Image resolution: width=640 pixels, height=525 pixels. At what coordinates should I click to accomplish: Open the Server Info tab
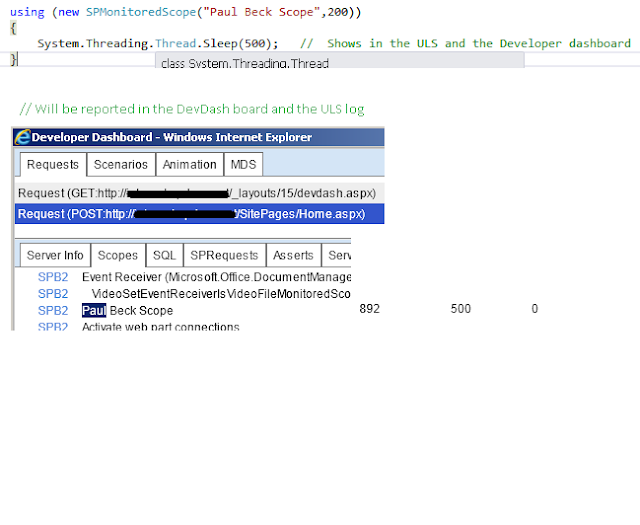[55, 255]
